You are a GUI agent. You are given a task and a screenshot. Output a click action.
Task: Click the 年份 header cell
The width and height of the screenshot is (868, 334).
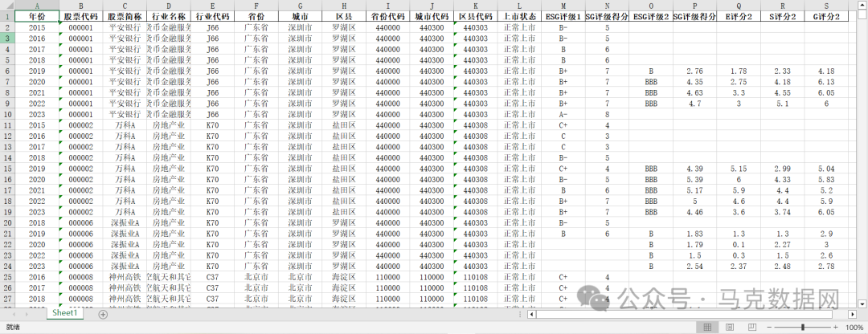(37, 17)
